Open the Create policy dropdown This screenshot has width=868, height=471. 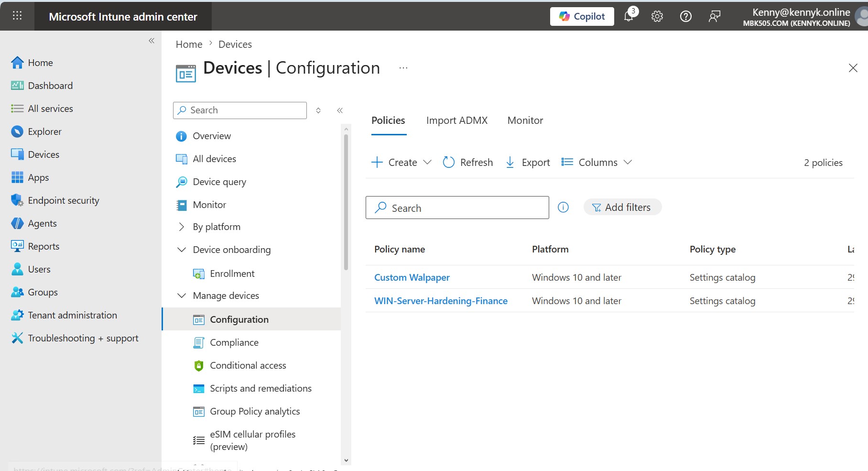401,163
